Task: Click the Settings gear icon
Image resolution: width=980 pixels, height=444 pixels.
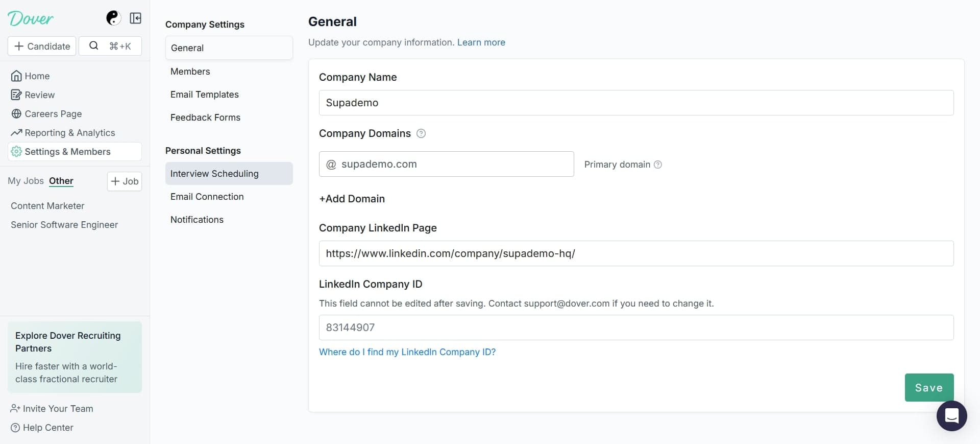Action: pyautogui.click(x=16, y=152)
